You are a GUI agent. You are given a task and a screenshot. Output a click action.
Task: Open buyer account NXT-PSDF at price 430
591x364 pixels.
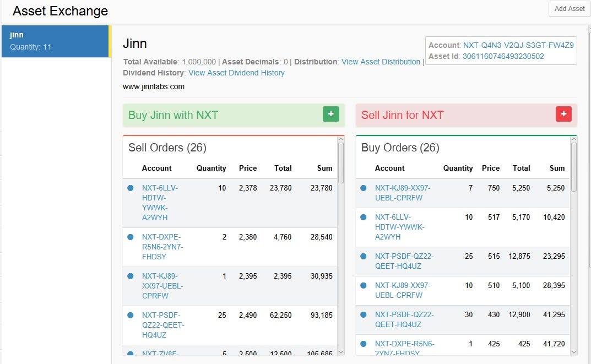pyautogui.click(x=404, y=319)
